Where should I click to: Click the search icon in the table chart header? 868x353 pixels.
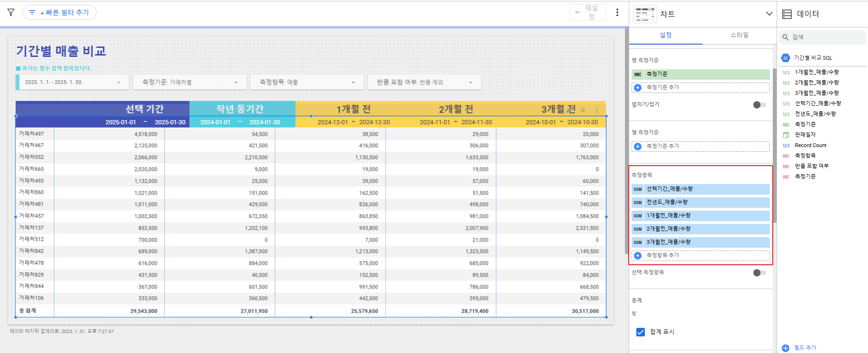point(583,110)
